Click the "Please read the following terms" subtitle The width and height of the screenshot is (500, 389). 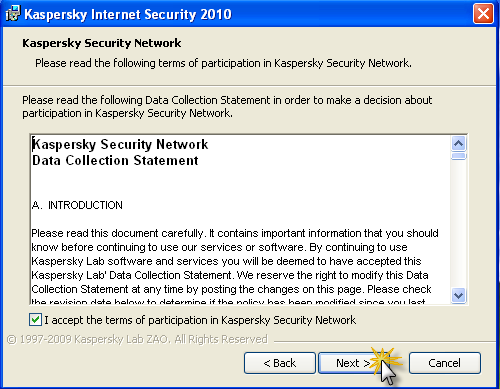click(x=223, y=63)
